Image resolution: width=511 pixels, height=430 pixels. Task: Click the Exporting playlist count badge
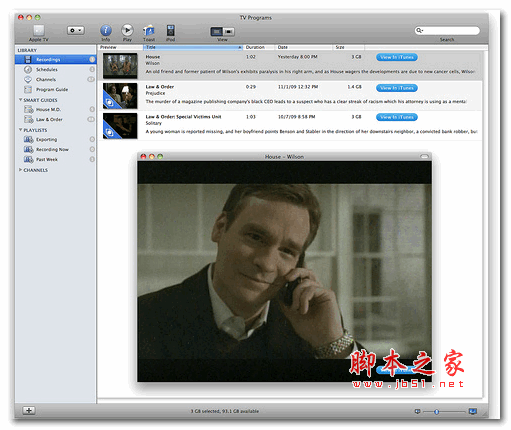pos(92,139)
